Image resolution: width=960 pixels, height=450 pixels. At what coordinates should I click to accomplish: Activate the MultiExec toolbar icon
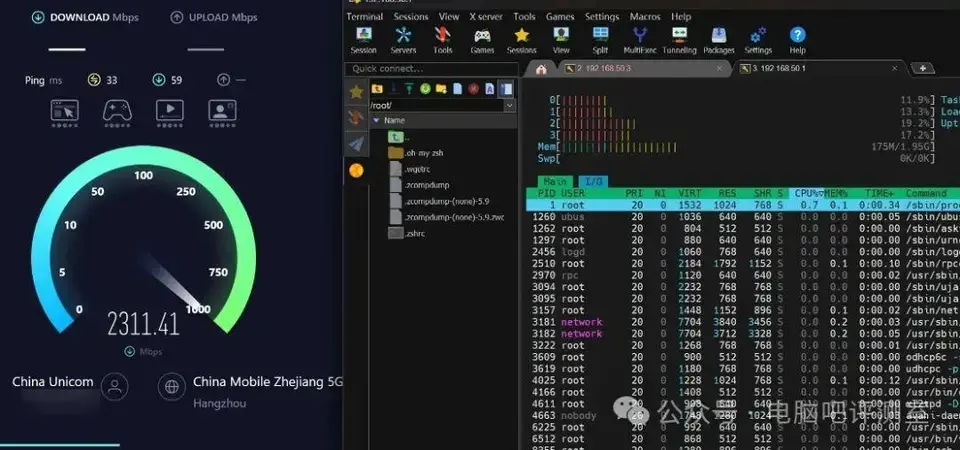tap(640, 40)
